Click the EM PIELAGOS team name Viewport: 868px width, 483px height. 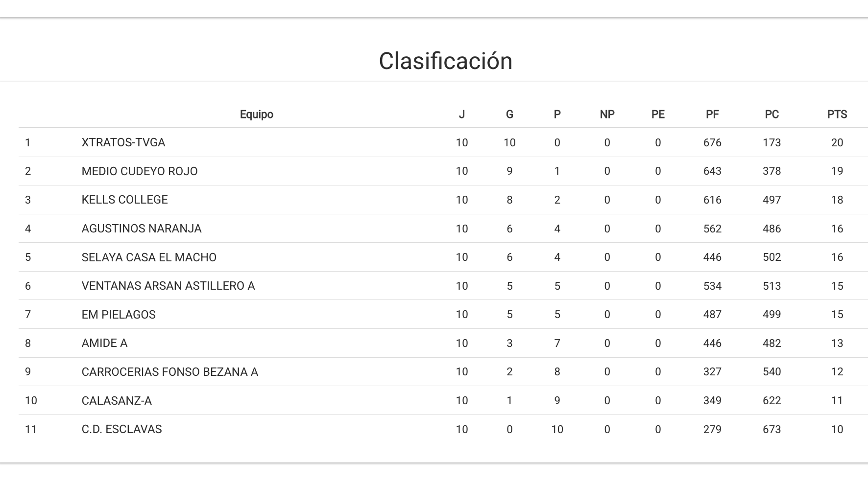(x=119, y=315)
